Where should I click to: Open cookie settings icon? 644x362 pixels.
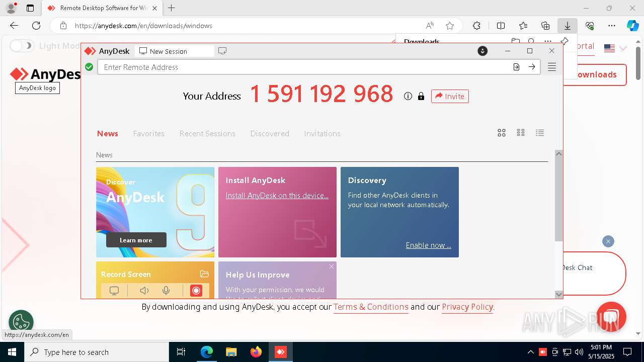21,322
